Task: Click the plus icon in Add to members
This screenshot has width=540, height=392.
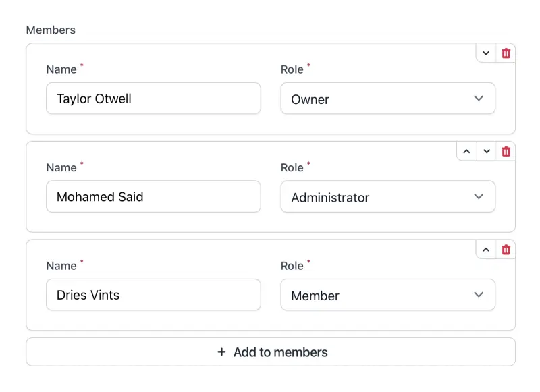Action: [221, 352]
